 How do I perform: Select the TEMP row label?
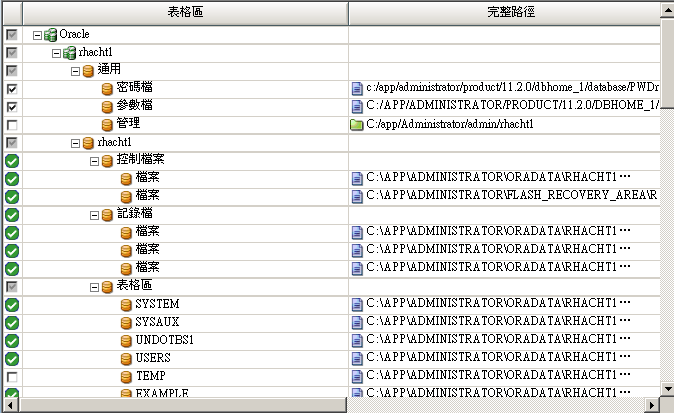click(x=151, y=376)
